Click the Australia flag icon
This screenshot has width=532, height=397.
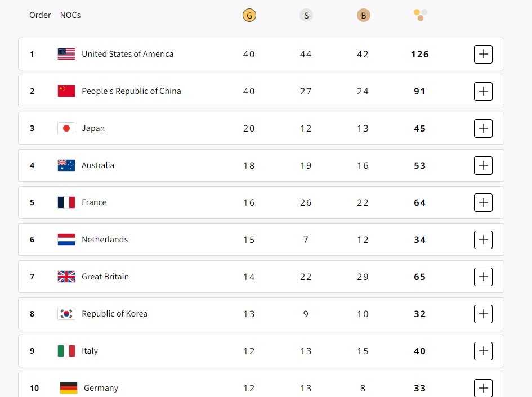click(66, 165)
